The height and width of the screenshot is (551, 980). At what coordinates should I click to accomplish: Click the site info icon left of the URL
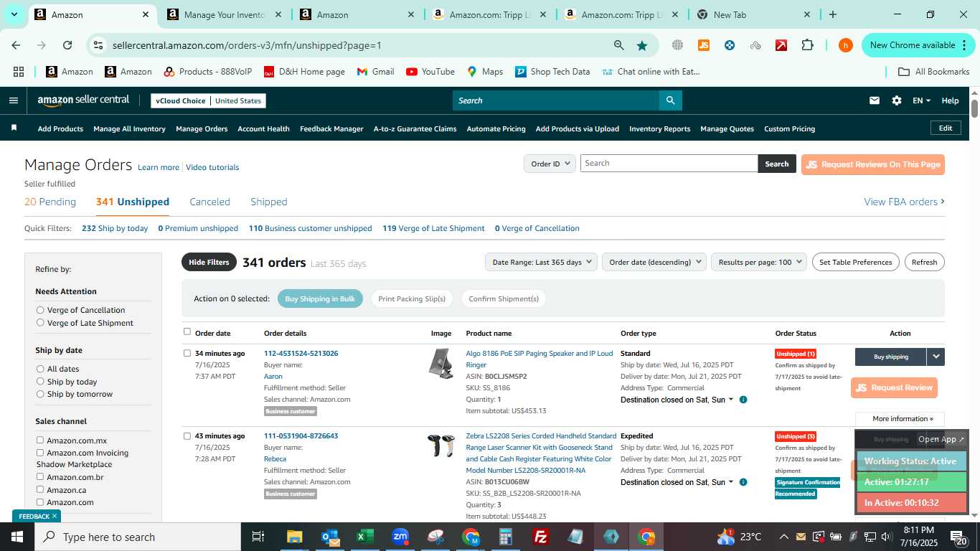pos(99,45)
